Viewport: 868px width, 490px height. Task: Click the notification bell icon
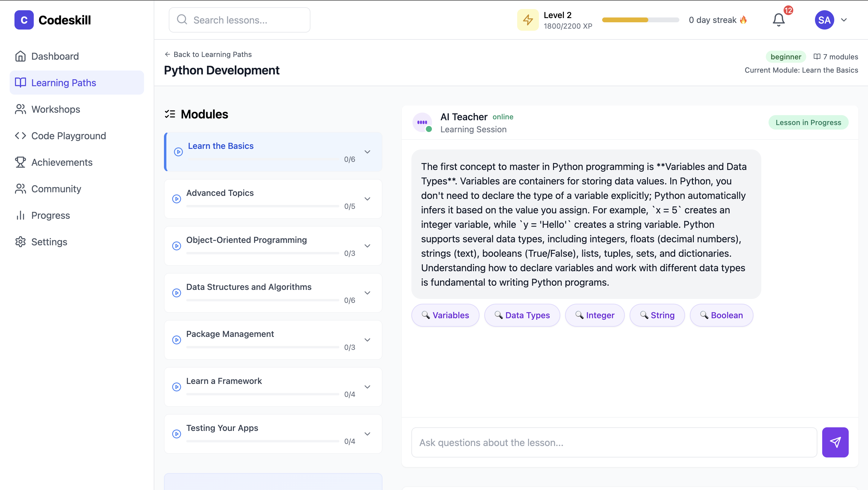point(778,20)
